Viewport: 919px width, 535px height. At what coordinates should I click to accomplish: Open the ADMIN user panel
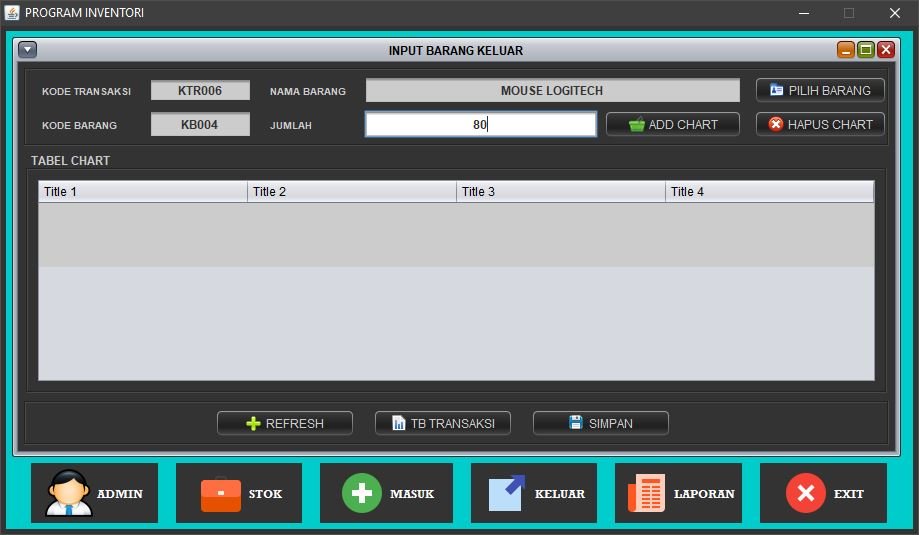point(69,493)
